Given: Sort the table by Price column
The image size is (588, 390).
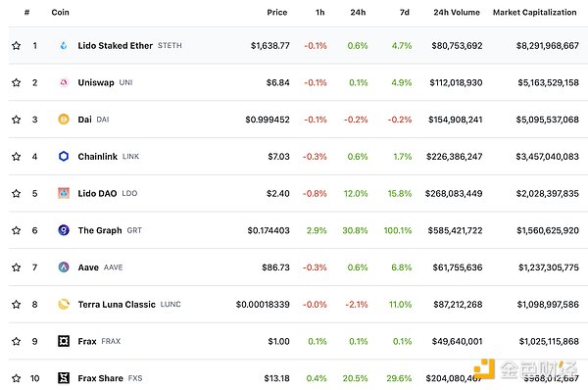Looking at the screenshot, I should click(277, 13).
